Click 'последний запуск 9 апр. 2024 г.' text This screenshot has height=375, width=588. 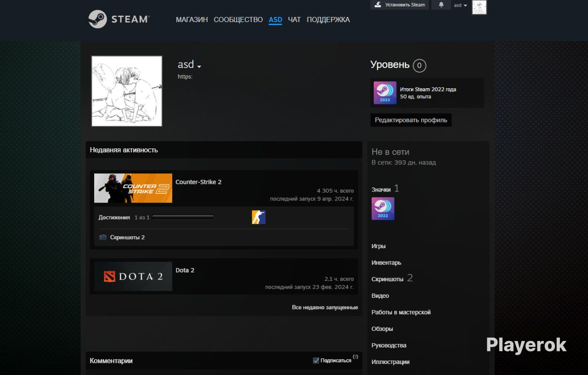click(x=312, y=199)
